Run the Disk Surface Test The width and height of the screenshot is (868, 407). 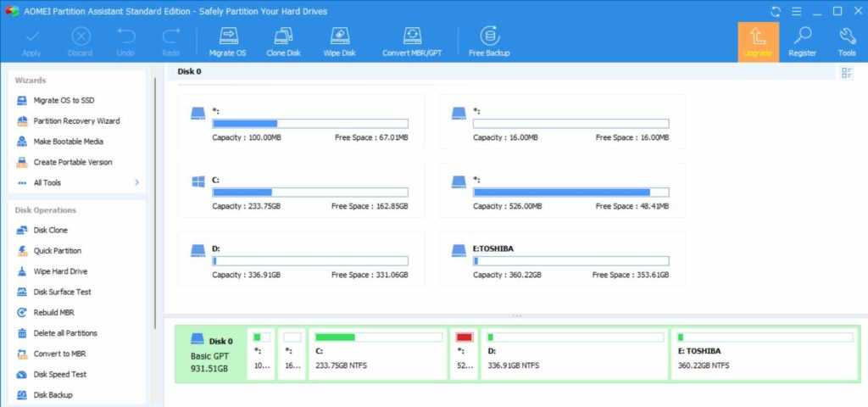[62, 292]
